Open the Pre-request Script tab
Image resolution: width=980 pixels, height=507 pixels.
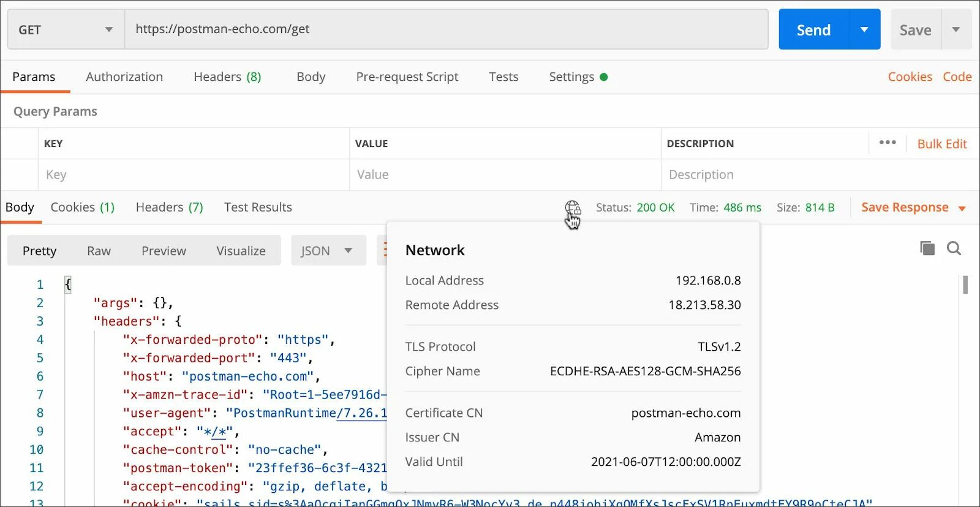pyautogui.click(x=407, y=77)
